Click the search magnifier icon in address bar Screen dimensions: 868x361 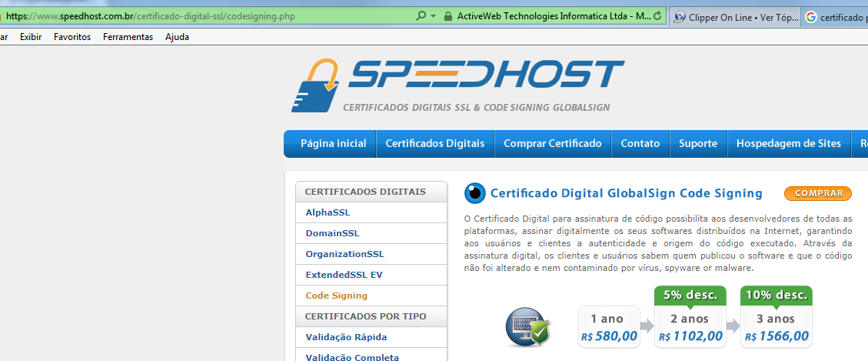(x=421, y=15)
